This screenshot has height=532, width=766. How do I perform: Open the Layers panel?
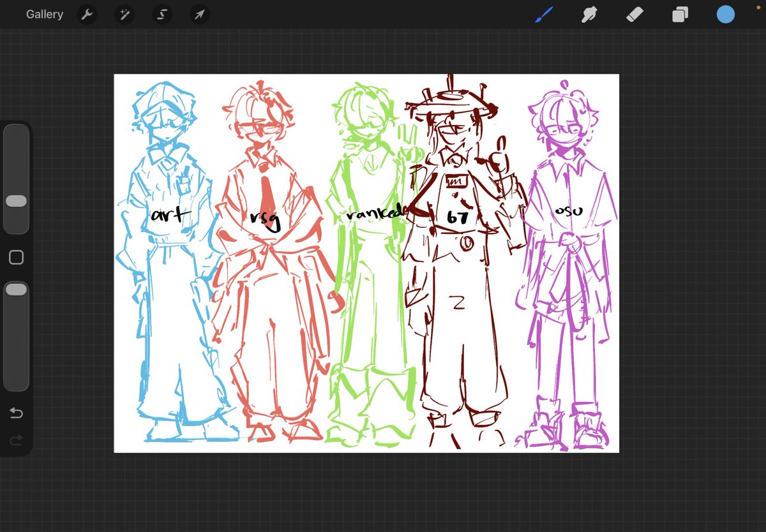pos(680,14)
